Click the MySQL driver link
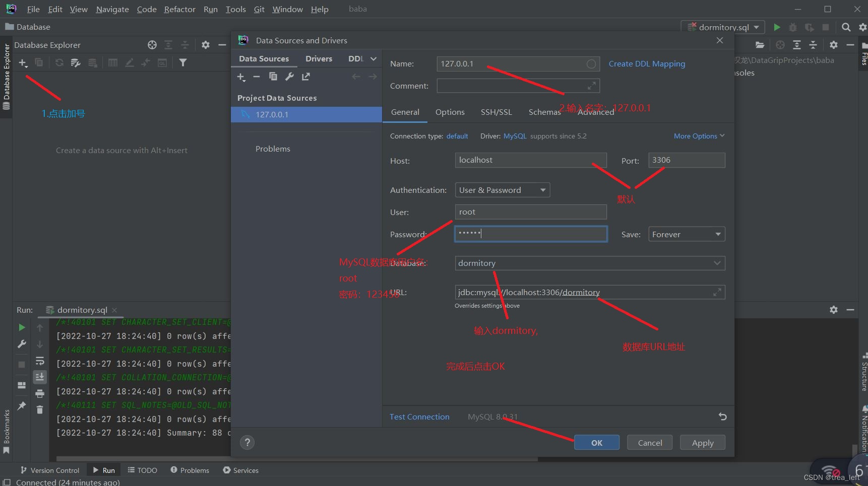This screenshot has height=486, width=868. 515,136
